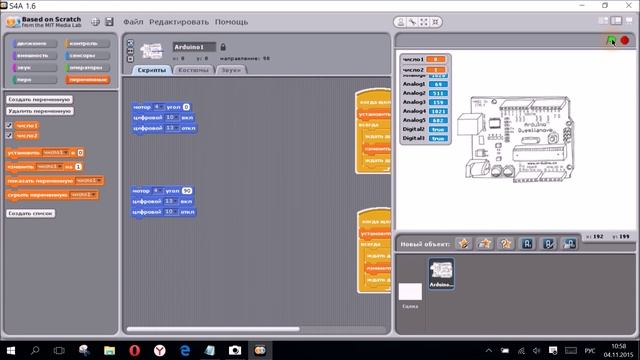
Task: Click the third Arduino object icon
Action: pos(569,244)
